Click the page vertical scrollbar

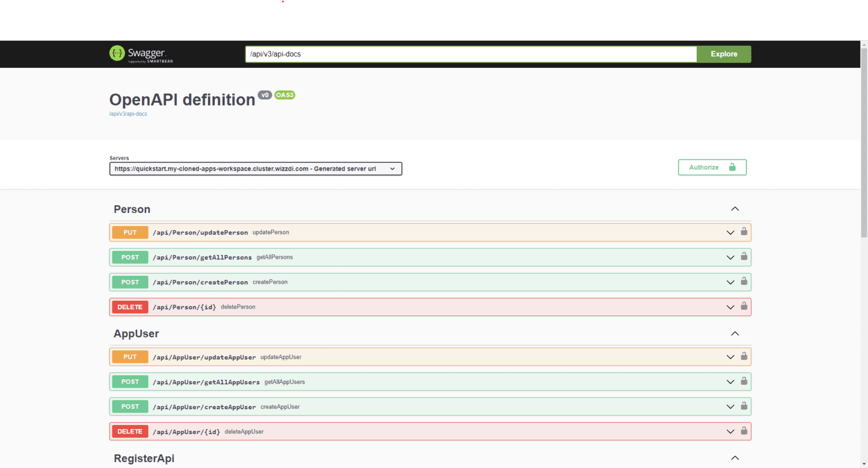pos(863,141)
